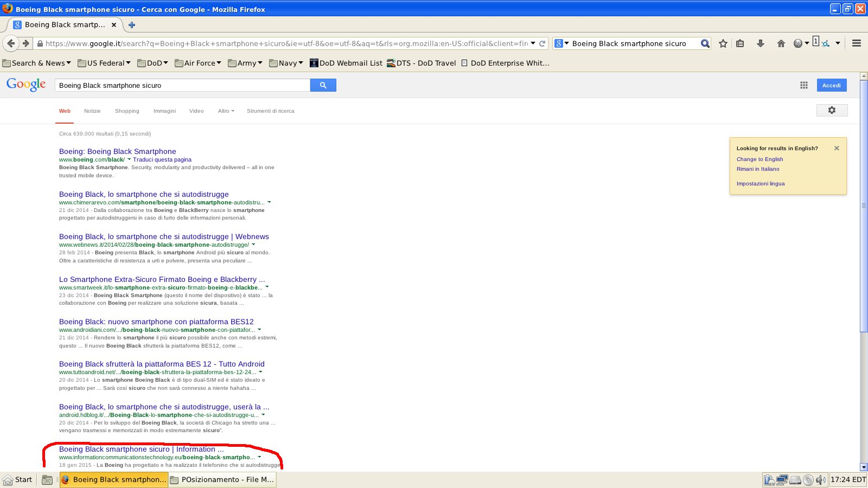
Task: Open Webnews autodistrugge result link
Action: click(164, 236)
